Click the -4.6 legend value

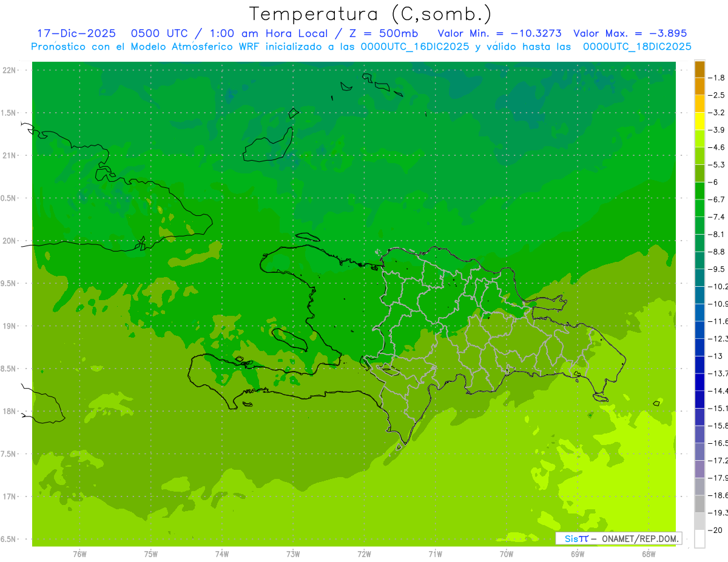pos(718,147)
